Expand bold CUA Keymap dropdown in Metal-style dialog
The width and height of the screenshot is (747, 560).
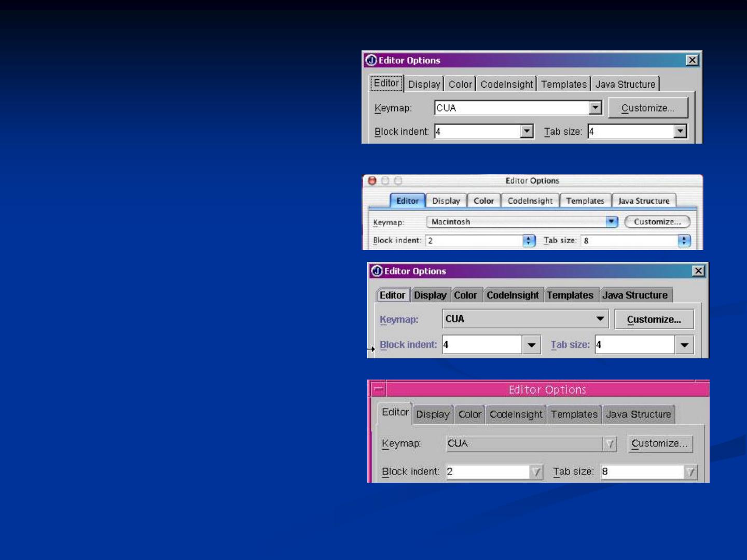600,318
